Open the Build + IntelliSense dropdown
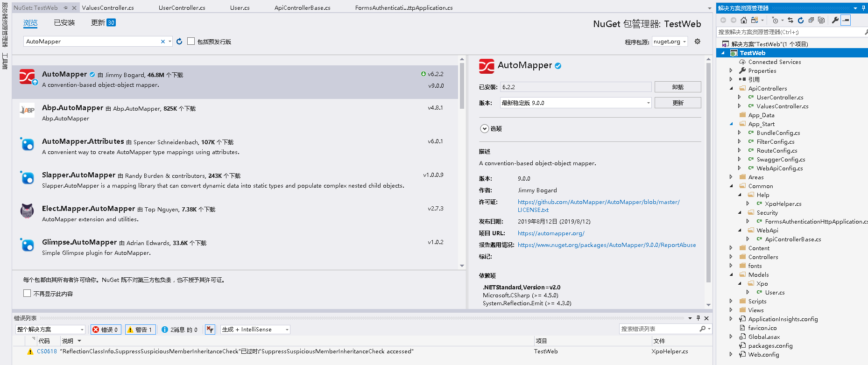Image resolution: width=868 pixels, height=365 pixels. click(255, 330)
